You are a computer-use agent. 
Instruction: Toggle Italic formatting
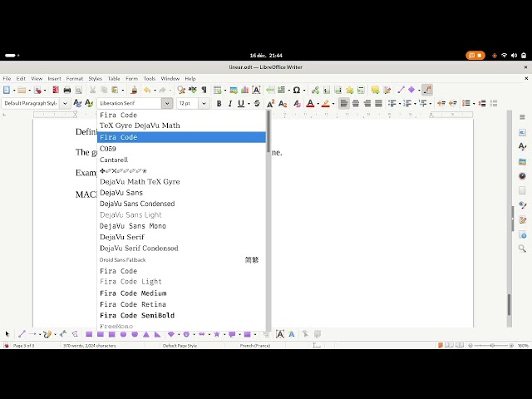tap(230, 103)
